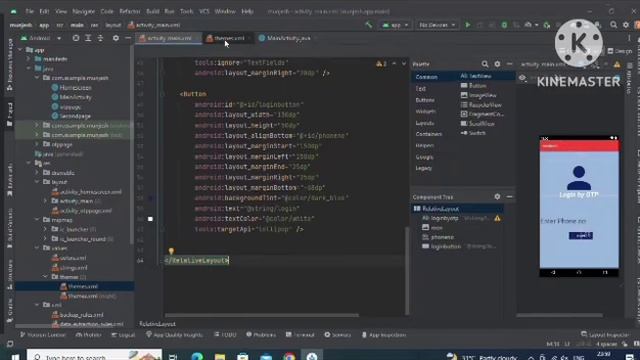Open Search Everywhere magnifier in top toolbar
Image resolution: width=640 pixels, height=360 pixels.
(613, 25)
